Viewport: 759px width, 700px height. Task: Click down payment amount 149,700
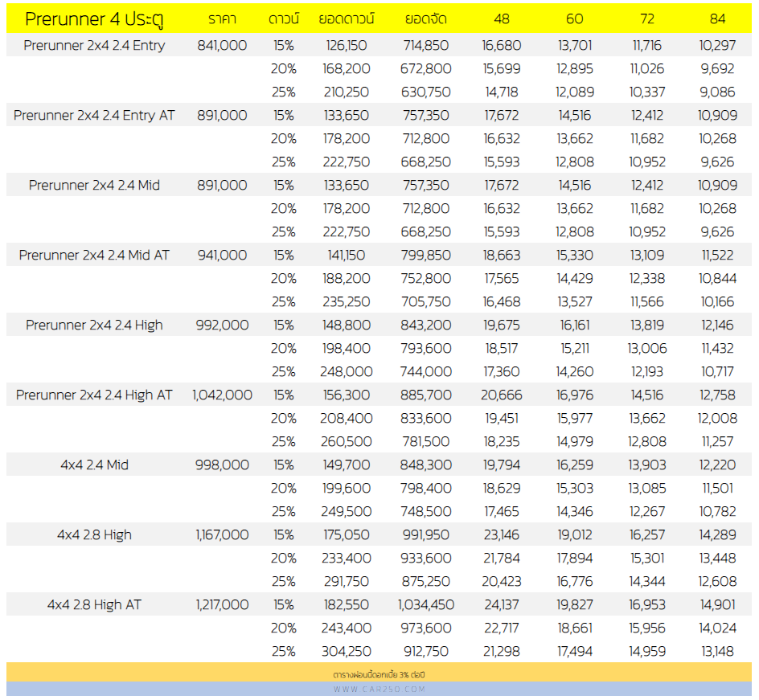[x=346, y=465]
